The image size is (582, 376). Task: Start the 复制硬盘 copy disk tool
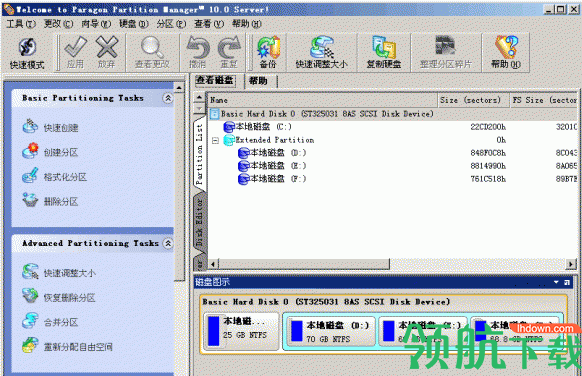[384, 52]
